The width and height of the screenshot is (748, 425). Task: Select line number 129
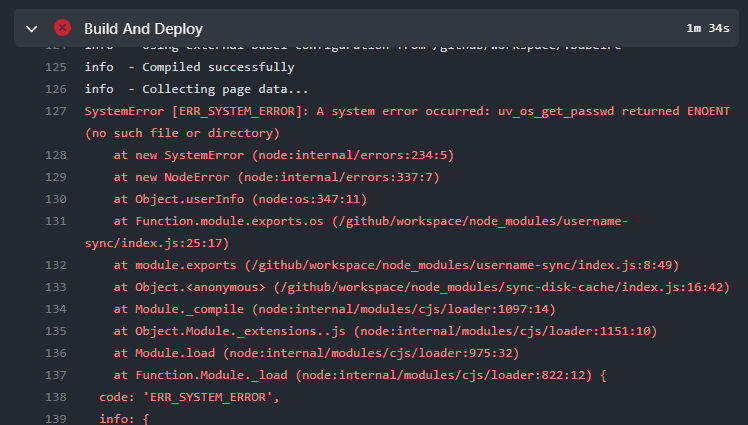[56, 177]
